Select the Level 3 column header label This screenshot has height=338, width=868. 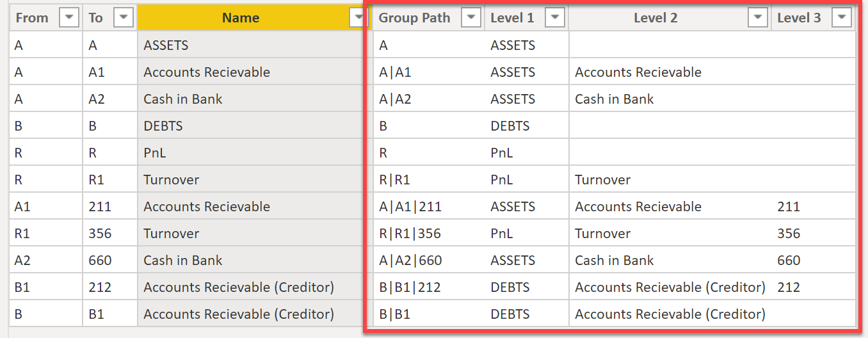[799, 18]
